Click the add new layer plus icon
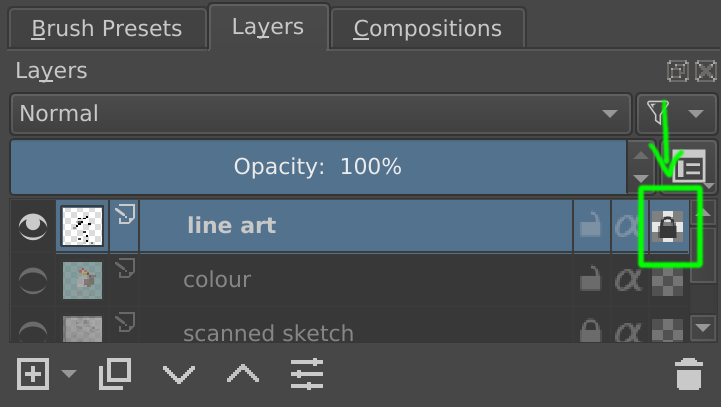The image size is (721, 407). pyautogui.click(x=33, y=375)
